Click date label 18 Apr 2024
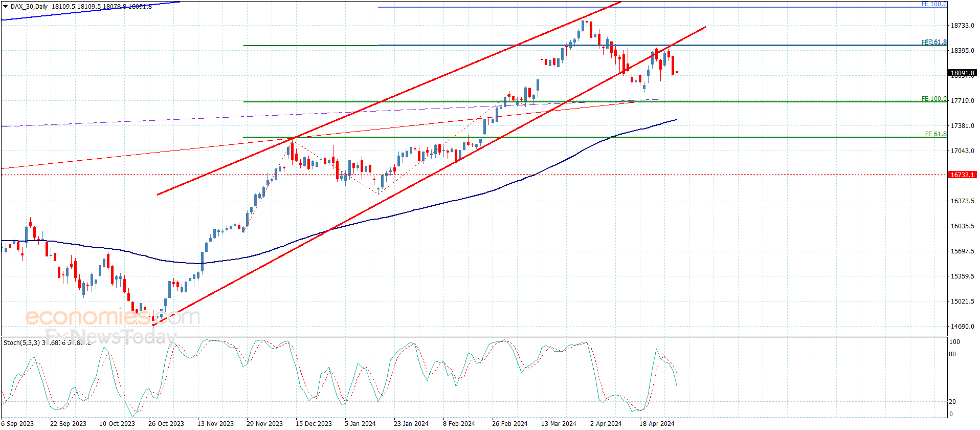 click(x=657, y=423)
